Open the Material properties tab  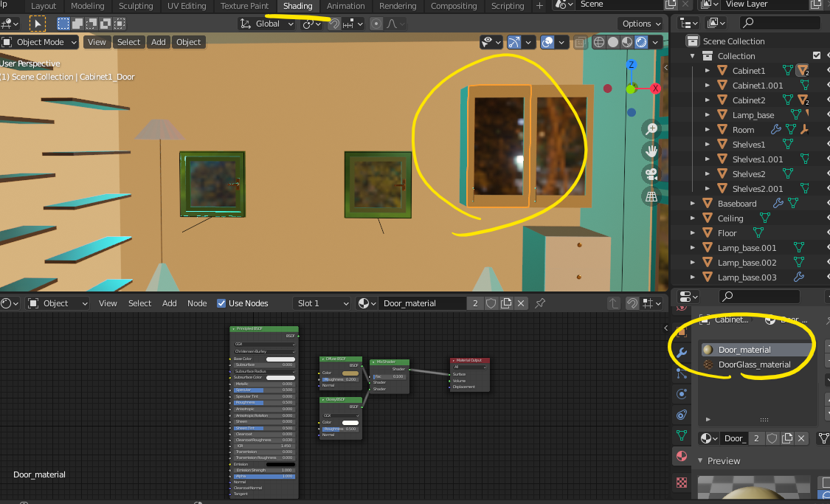click(x=682, y=456)
